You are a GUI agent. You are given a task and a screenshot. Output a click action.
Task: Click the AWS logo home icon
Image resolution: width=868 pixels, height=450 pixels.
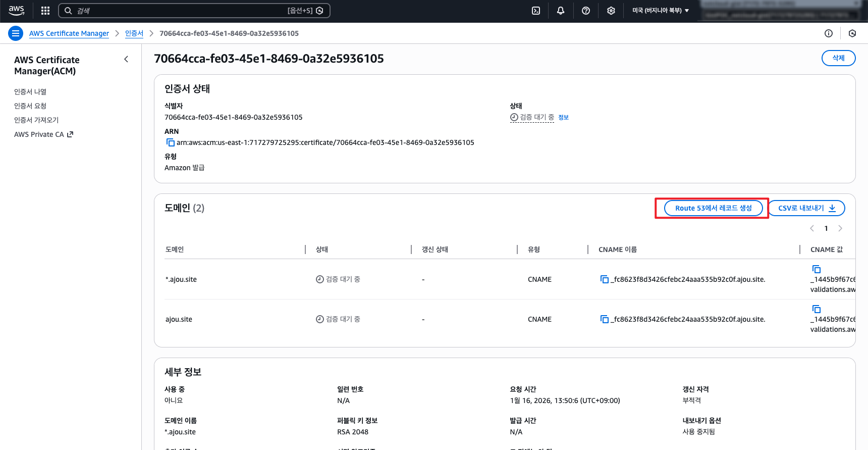(x=16, y=11)
